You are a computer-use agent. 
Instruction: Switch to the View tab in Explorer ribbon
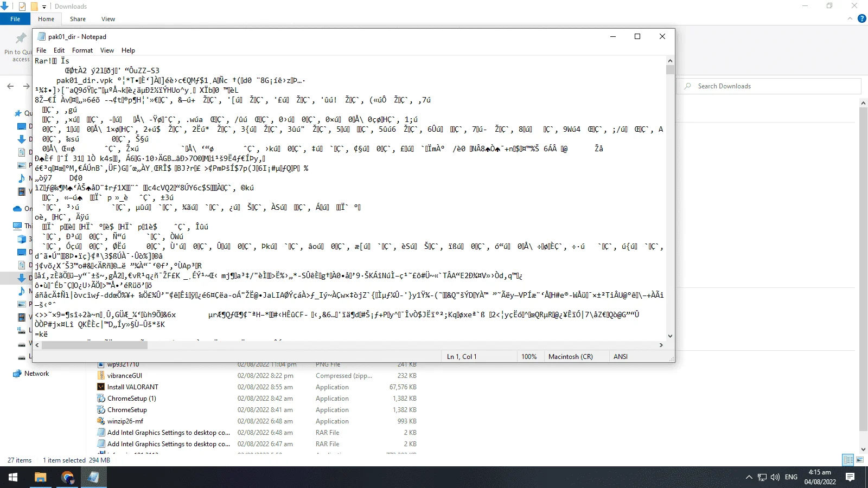tap(108, 19)
